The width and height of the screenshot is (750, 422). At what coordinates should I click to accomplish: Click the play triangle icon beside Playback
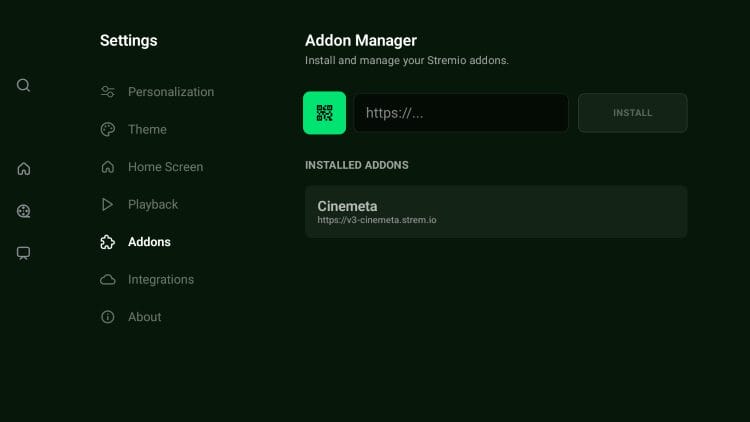[108, 205]
